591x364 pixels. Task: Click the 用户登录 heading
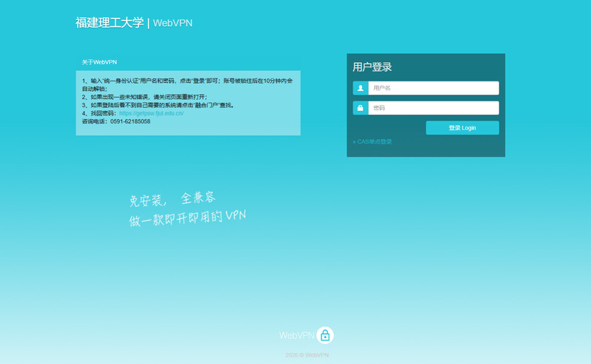[373, 67]
